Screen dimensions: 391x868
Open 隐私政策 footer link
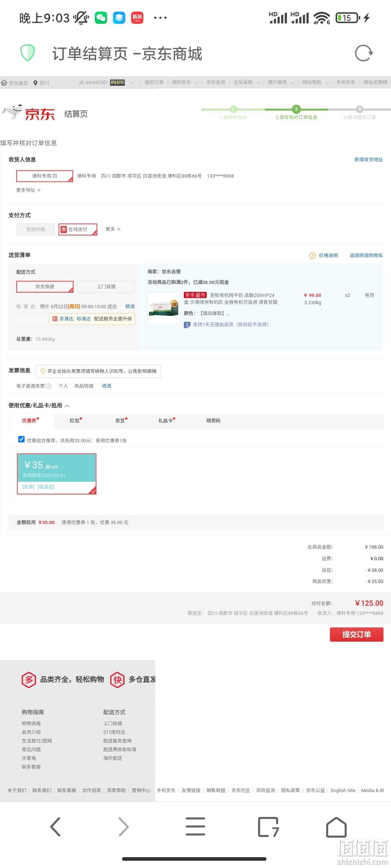290,791
